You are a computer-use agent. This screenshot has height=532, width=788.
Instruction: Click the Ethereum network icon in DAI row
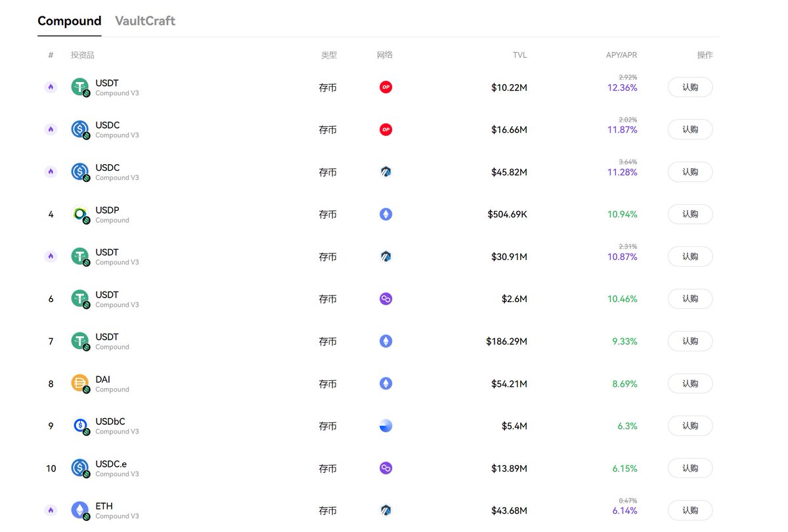[386, 384]
